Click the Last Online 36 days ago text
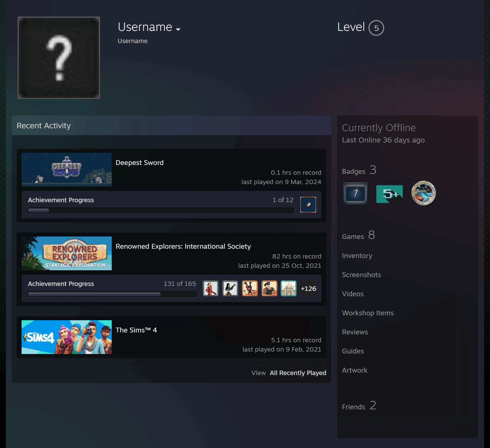This screenshot has width=490, height=448. click(x=383, y=140)
